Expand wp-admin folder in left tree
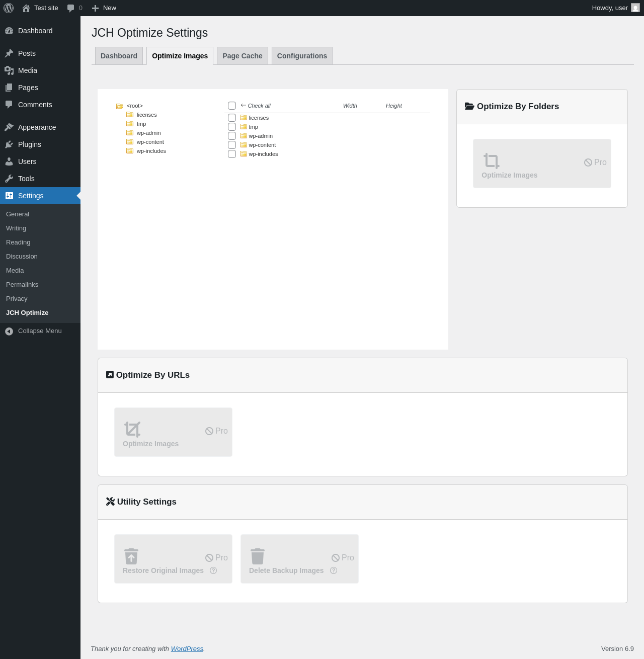 [x=130, y=133]
